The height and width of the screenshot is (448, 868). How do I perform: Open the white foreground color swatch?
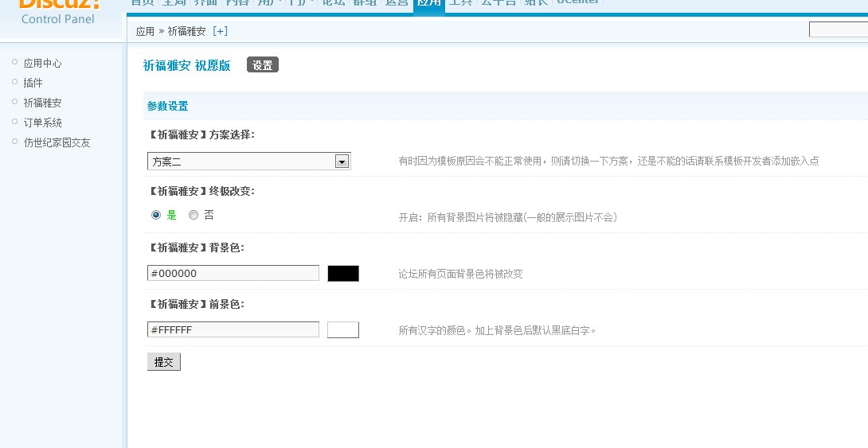343,329
